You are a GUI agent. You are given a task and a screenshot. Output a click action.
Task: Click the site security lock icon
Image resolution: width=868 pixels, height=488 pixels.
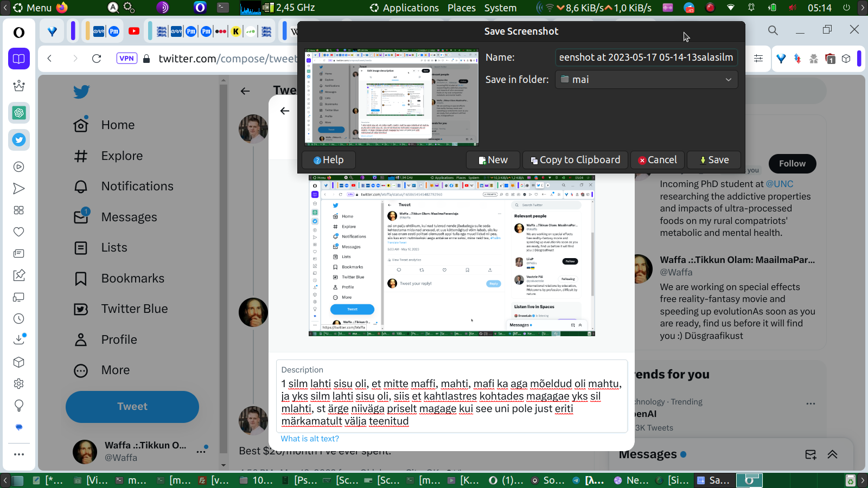[146, 59]
